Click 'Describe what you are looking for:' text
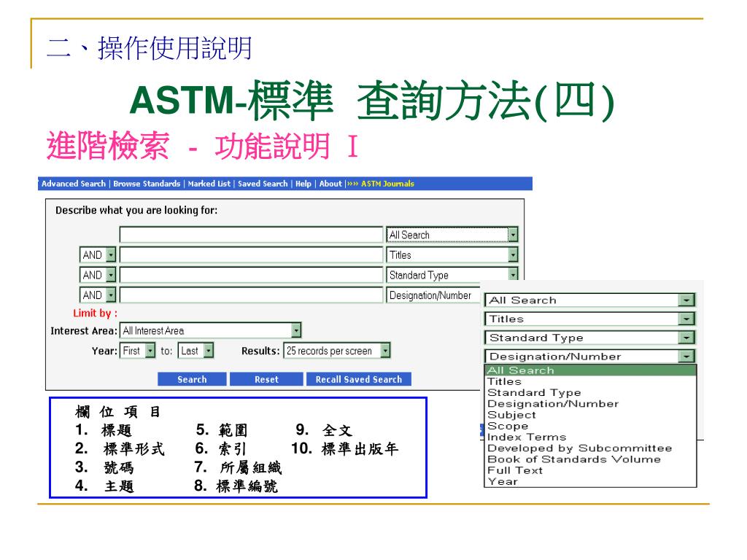 point(136,210)
